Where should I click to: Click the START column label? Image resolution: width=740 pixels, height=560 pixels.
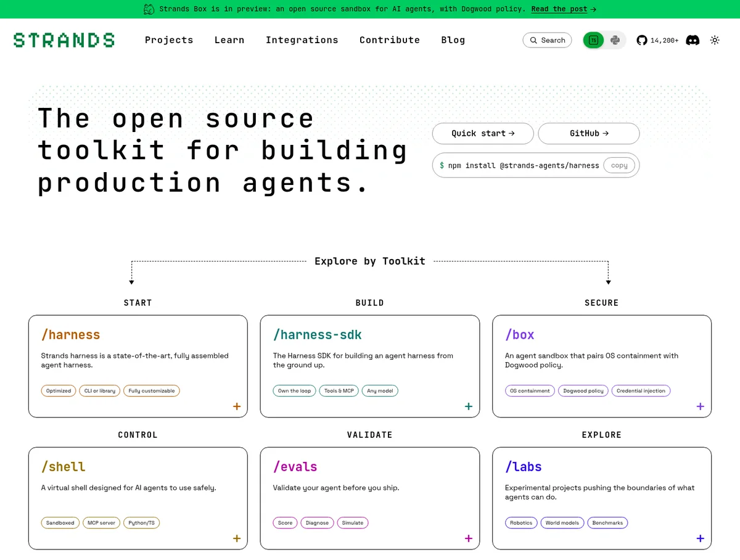coord(138,303)
